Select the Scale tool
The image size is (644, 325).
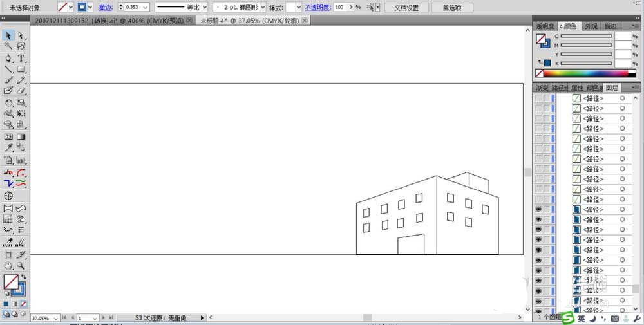21,103
